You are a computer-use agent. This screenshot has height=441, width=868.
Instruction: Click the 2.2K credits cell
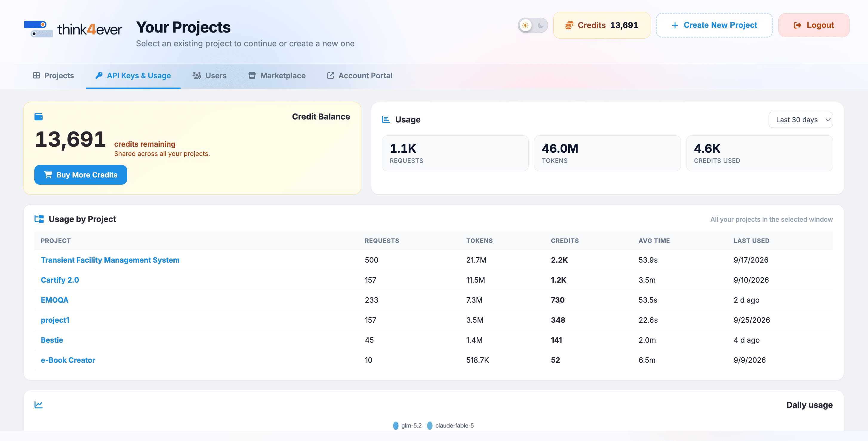click(559, 260)
